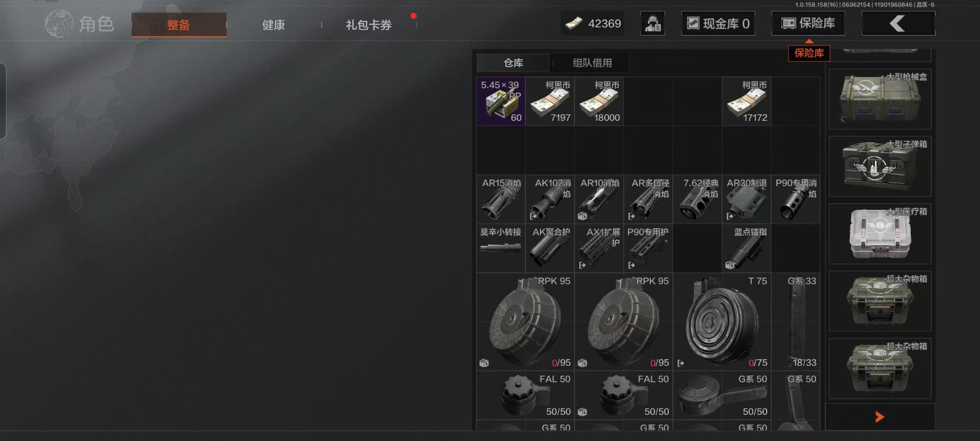
Task: Open the 现金库 cash vault button
Action: (x=718, y=23)
